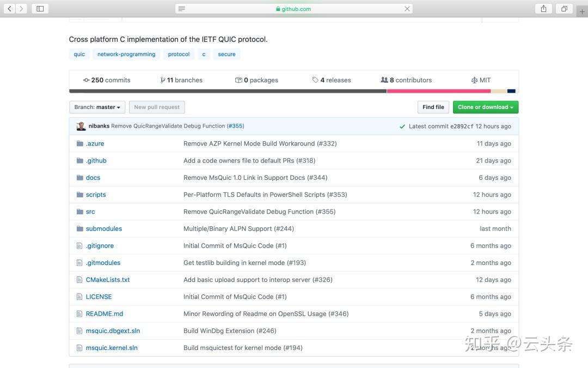This screenshot has width=588, height=368.
Task: Open Reader view icon in address bar
Action: pyautogui.click(x=182, y=9)
